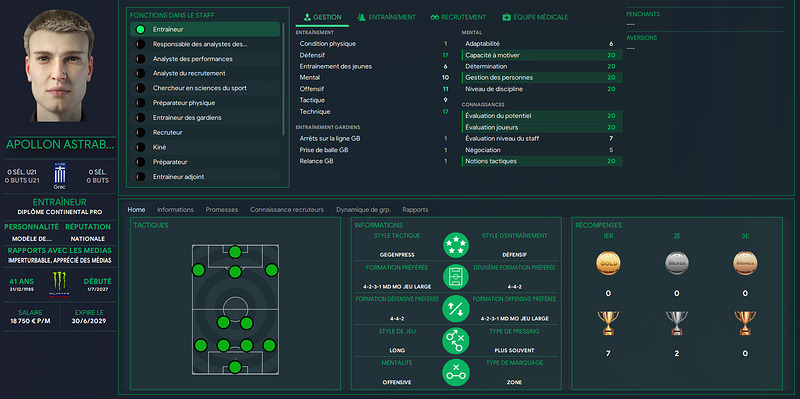This screenshot has height=399, width=800.
Task: Click the gold medal icon
Action: 608,263
